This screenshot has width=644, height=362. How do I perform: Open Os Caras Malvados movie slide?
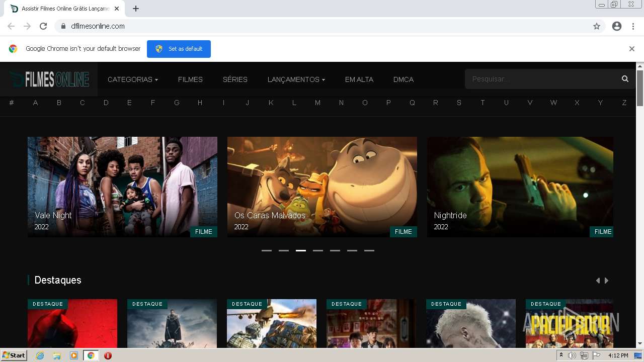(x=322, y=187)
